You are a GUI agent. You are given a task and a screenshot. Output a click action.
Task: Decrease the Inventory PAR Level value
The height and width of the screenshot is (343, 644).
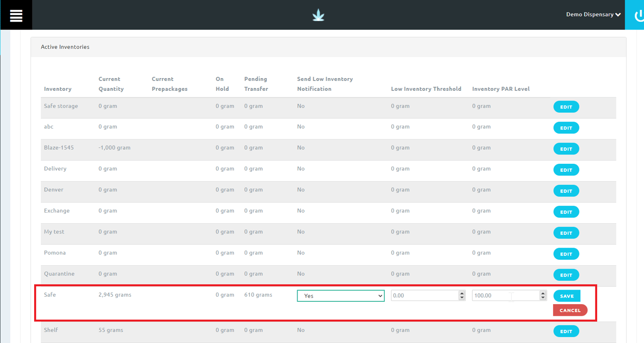coord(543,298)
